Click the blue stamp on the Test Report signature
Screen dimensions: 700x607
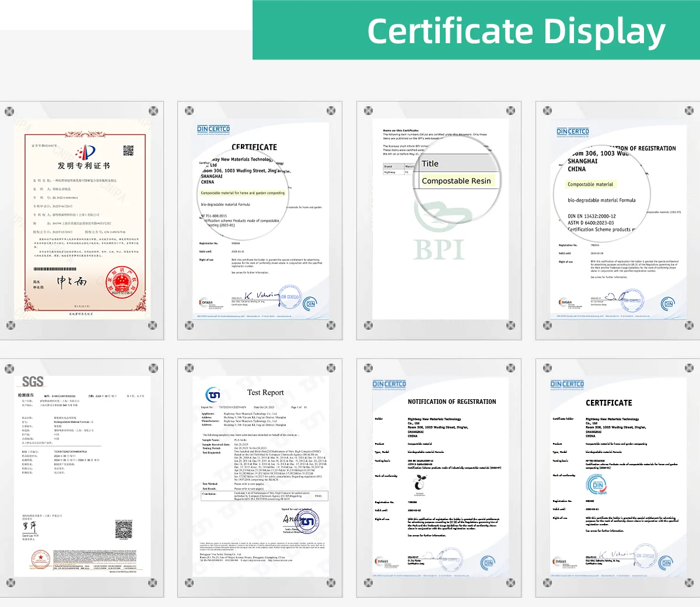click(307, 521)
